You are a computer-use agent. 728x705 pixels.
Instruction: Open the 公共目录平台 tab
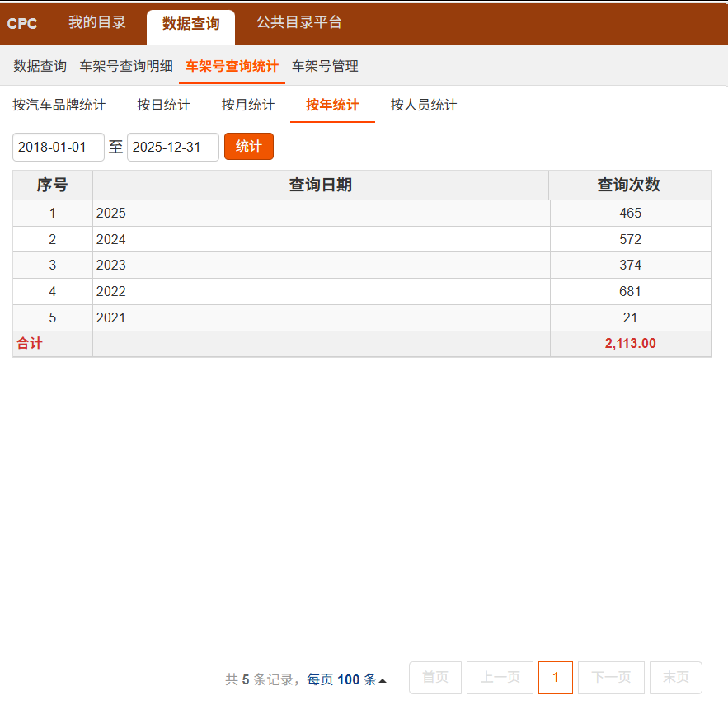[298, 23]
